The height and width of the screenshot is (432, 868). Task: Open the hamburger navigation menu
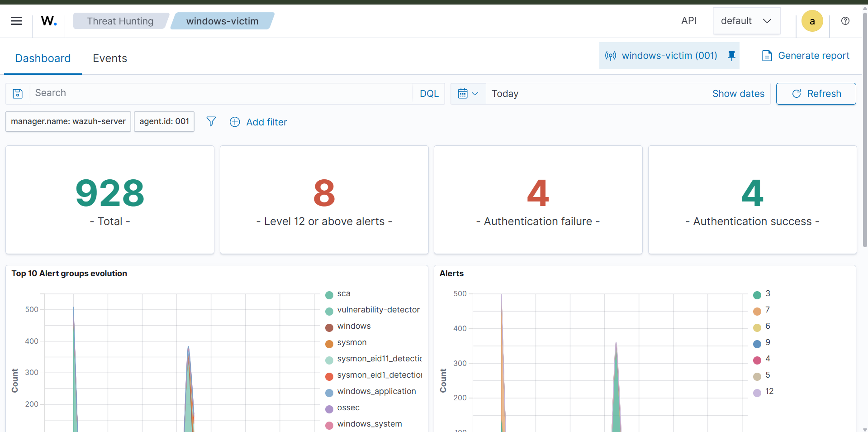[x=16, y=21]
